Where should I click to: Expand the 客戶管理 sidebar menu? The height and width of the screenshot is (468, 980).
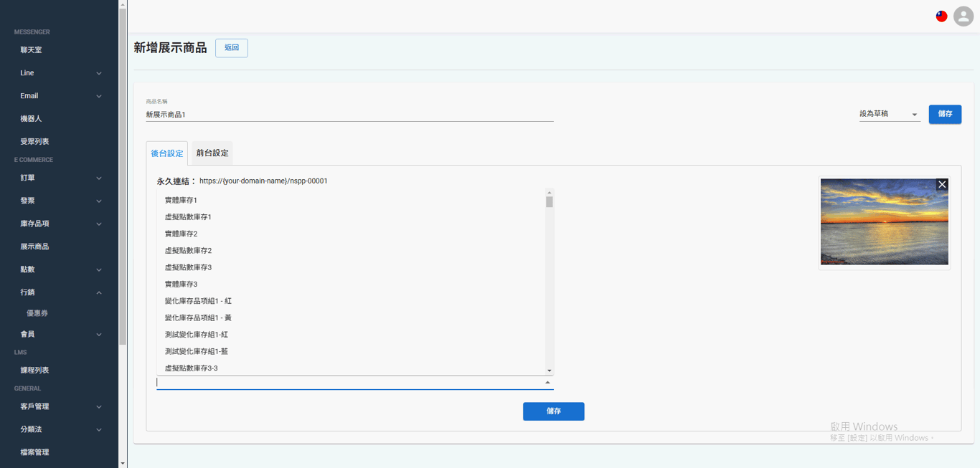59,406
